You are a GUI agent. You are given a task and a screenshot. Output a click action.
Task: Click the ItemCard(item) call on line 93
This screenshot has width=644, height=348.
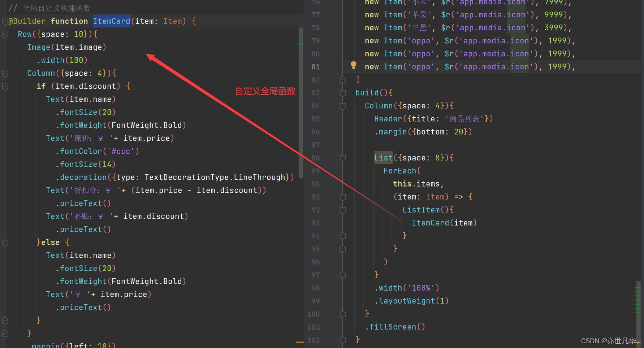(x=444, y=223)
